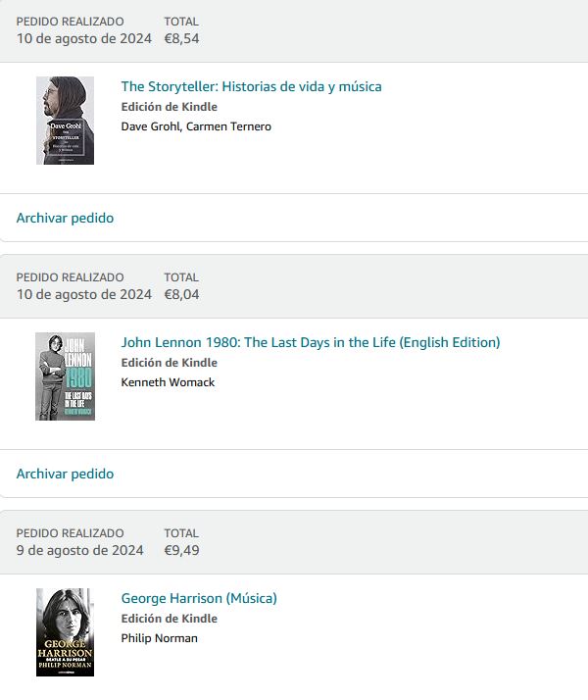Click the George Harrison book cover thumbnail
The width and height of the screenshot is (588, 700).
click(x=65, y=632)
